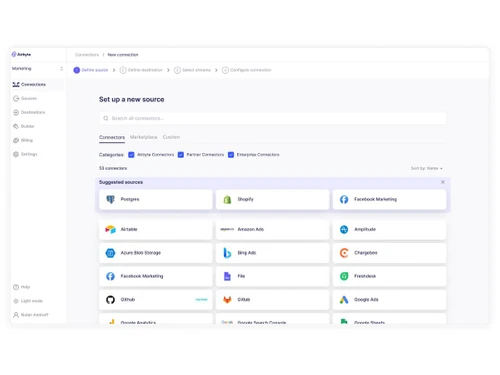Select the Define destination step
Image resolution: width=500 pixels, height=375 pixels.
coord(141,70)
